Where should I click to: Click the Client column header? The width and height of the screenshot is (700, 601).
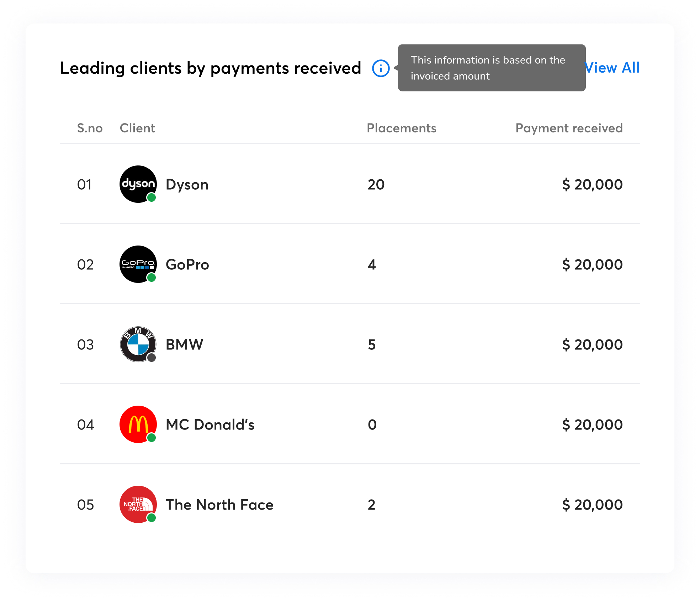(137, 128)
